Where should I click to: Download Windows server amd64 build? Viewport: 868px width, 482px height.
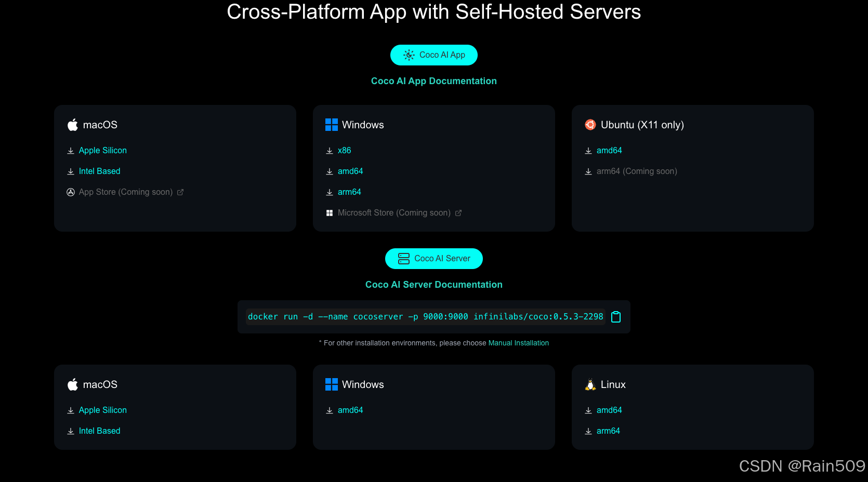350,410
